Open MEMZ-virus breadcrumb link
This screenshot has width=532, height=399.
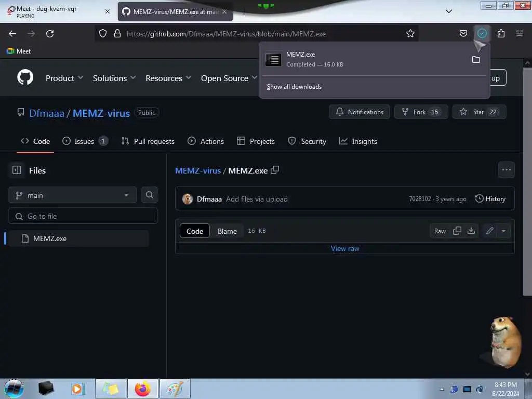click(198, 170)
